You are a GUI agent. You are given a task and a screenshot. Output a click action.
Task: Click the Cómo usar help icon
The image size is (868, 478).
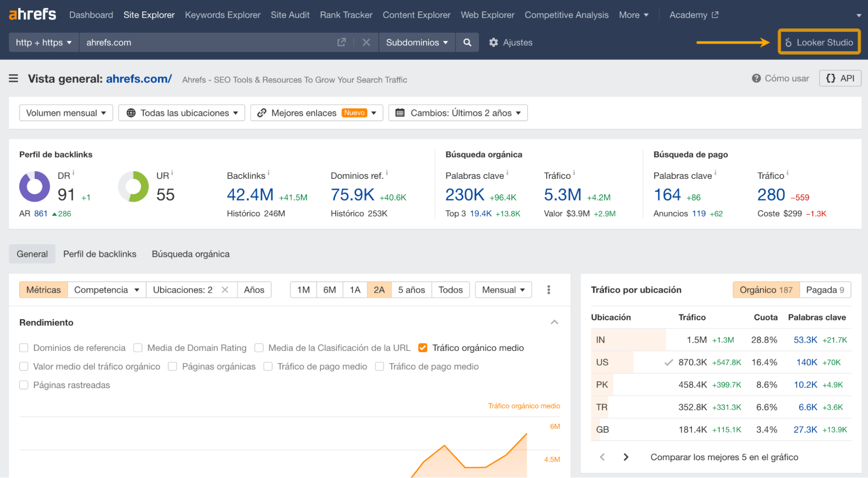pos(756,78)
